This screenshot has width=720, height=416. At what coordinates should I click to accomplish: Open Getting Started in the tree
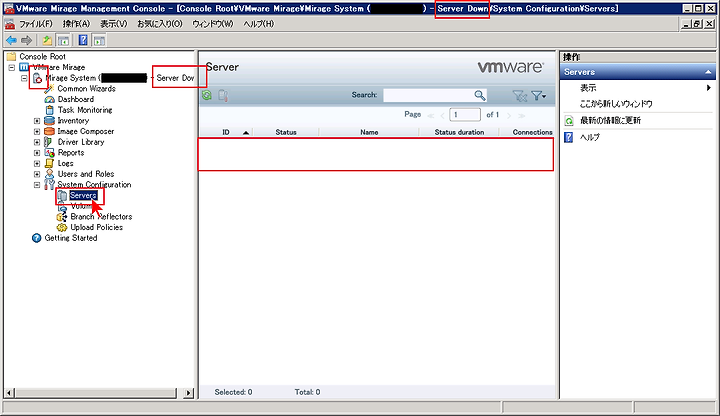coord(71,238)
